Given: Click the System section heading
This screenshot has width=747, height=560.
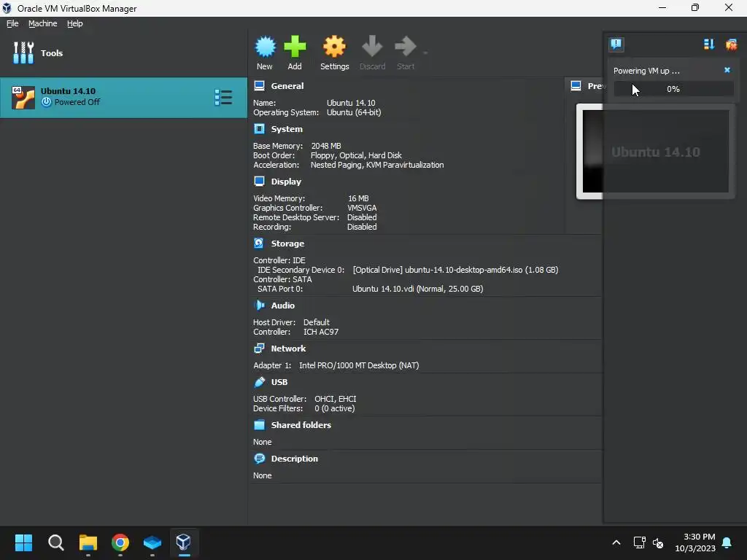Looking at the screenshot, I should [x=287, y=129].
